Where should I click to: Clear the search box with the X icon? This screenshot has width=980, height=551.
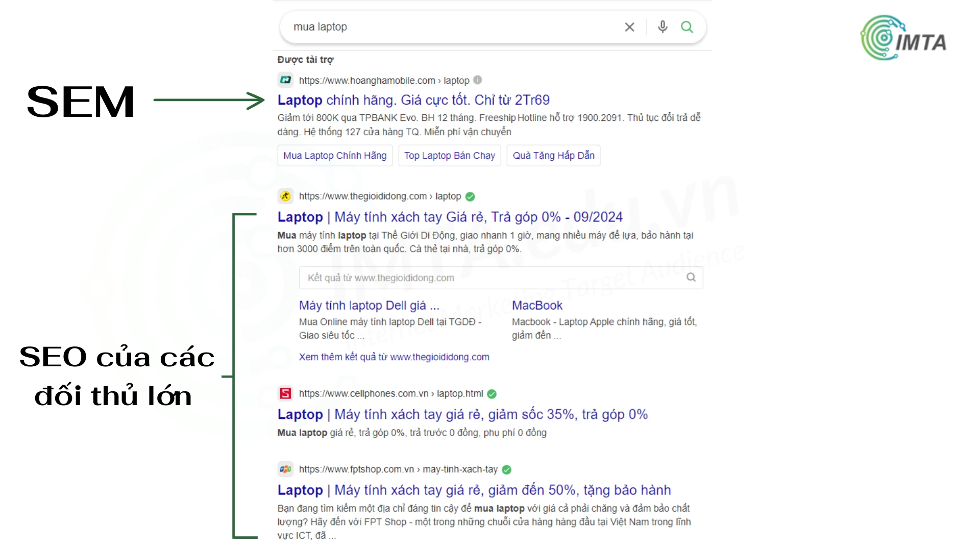[x=629, y=27]
